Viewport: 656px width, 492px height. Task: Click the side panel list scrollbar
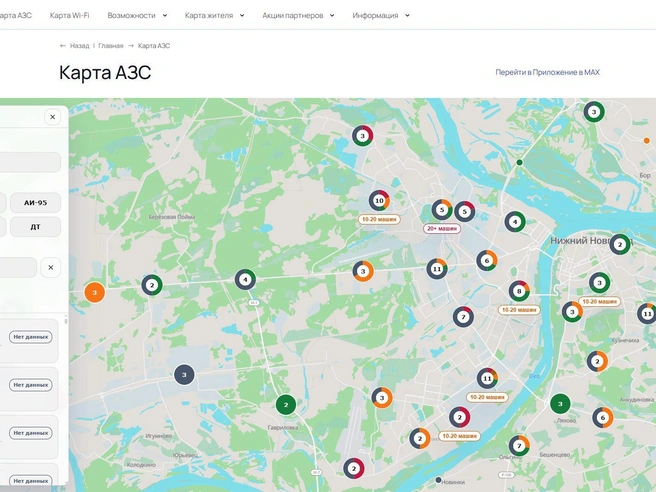[x=66, y=321]
